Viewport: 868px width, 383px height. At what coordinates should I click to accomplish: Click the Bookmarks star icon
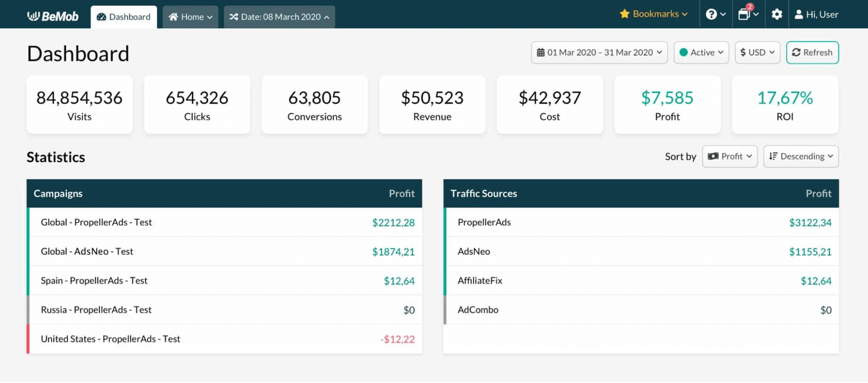pos(624,14)
